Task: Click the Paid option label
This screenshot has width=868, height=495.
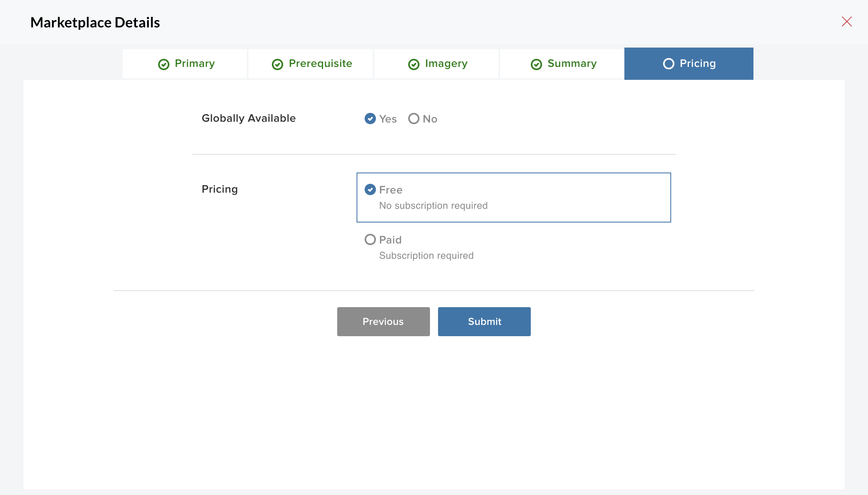Action: pos(390,240)
